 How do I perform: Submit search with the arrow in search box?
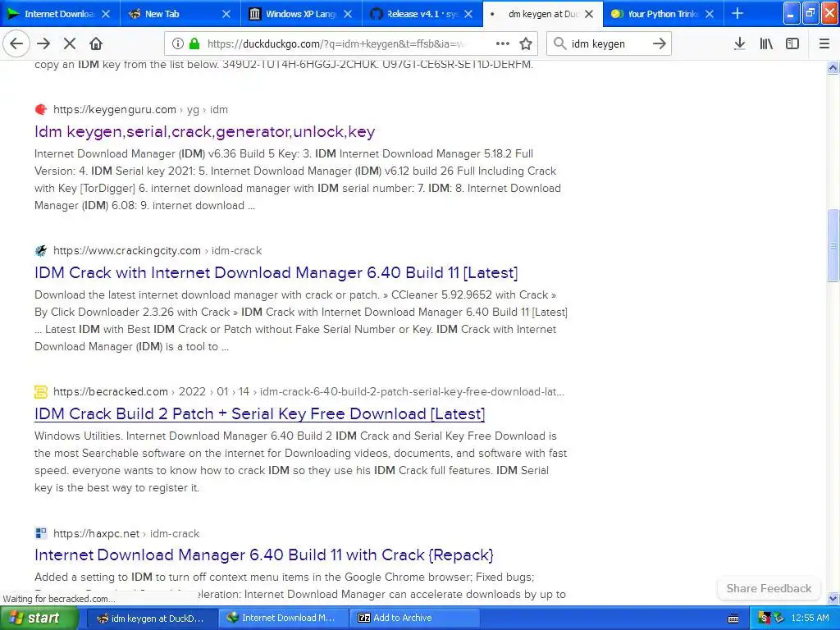pos(660,43)
